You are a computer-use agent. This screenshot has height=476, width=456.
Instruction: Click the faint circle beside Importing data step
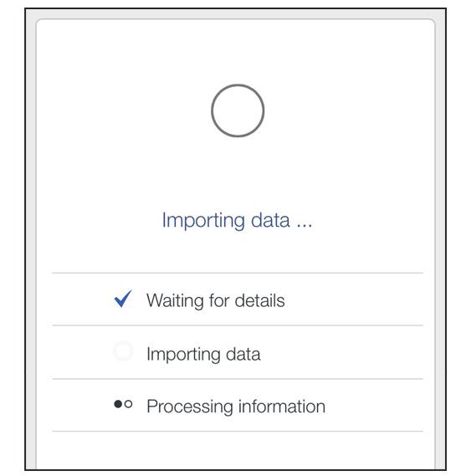[x=123, y=351]
